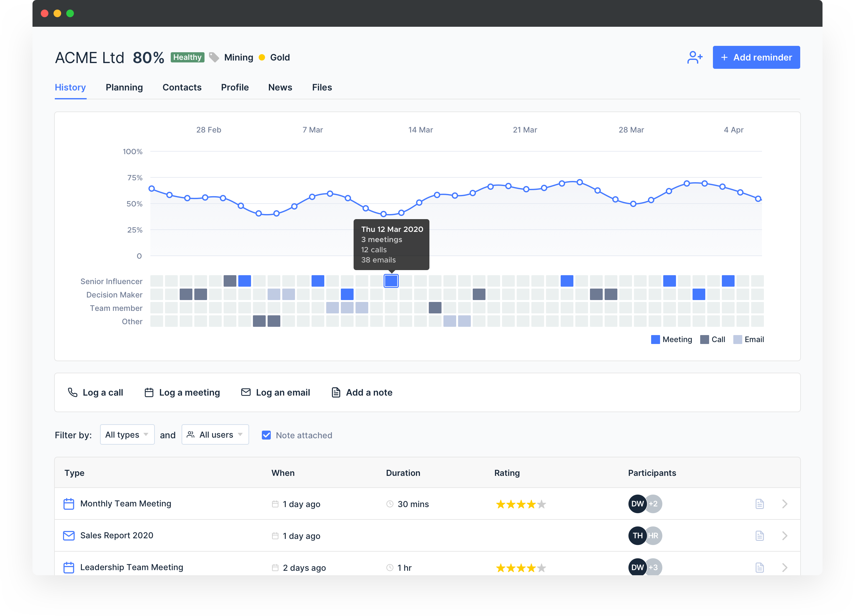Click the yellow Gold tier dot

(262, 57)
